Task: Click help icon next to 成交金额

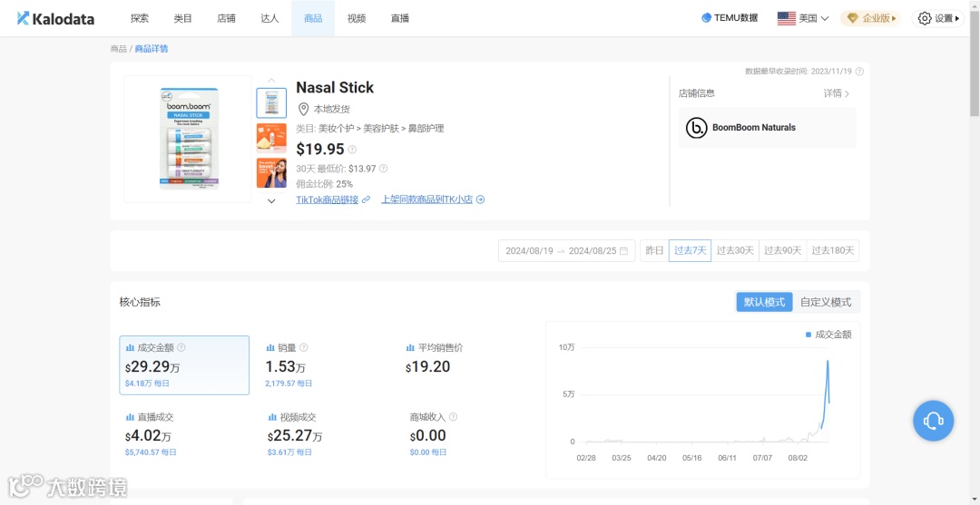Action: tap(181, 347)
